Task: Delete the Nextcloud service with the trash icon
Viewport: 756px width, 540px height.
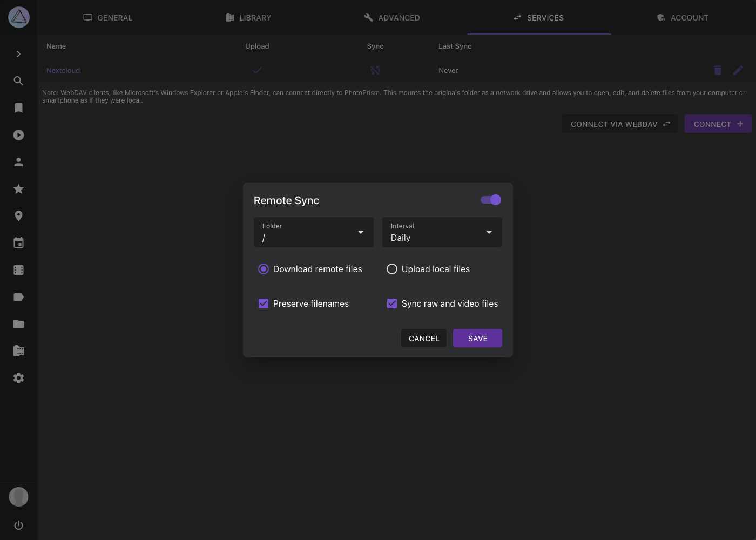Action: click(x=717, y=70)
